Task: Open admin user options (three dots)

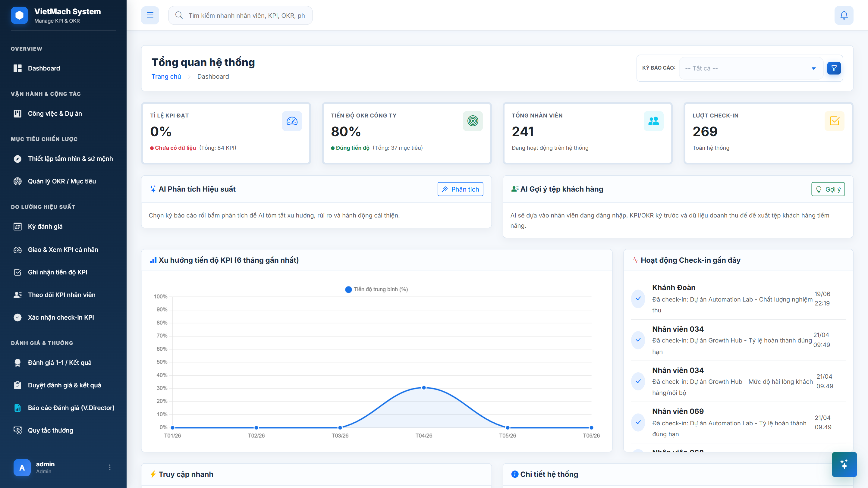Action: tap(109, 468)
